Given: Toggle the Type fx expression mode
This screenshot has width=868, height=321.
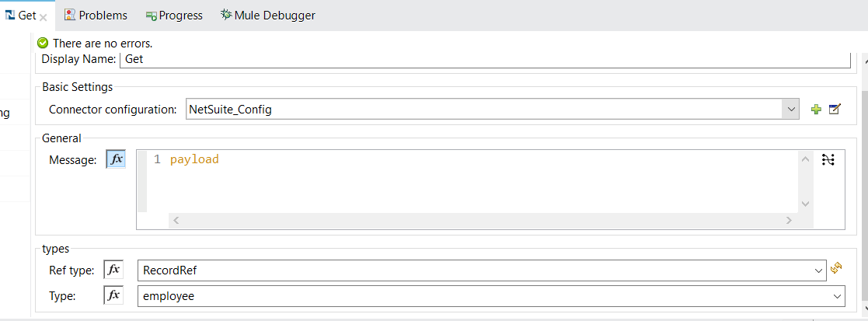Looking at the screenshot, I should tap(113, 296).
